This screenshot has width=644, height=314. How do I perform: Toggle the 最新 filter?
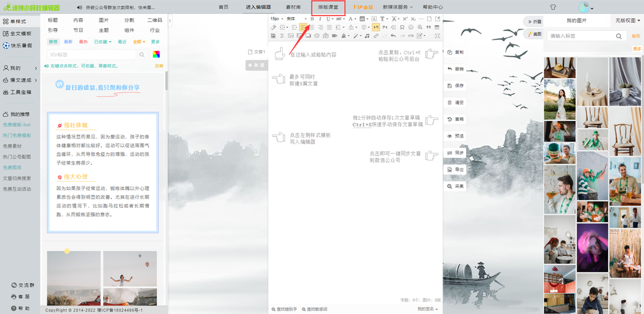[68, 42]
